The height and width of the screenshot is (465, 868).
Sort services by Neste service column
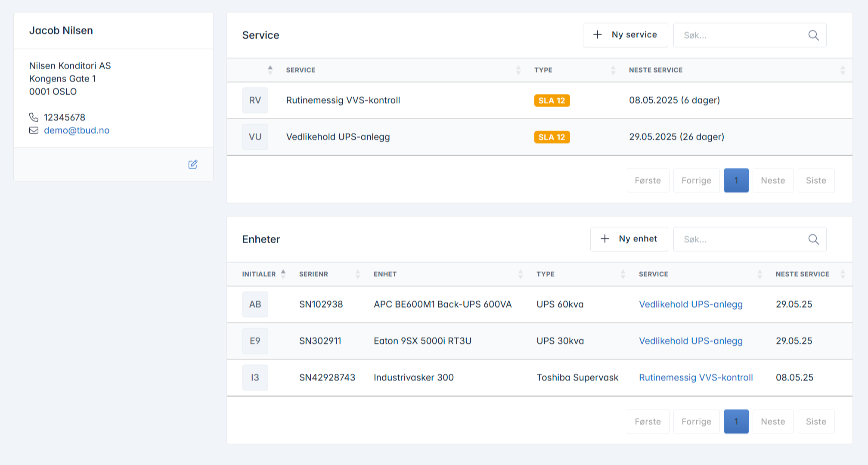(x=655, y=70)
